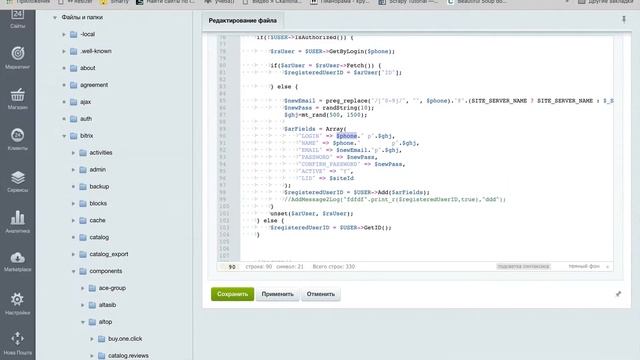Click the folder icon of admin
Viewport: 640px width, 360px height.
[83, 169]
